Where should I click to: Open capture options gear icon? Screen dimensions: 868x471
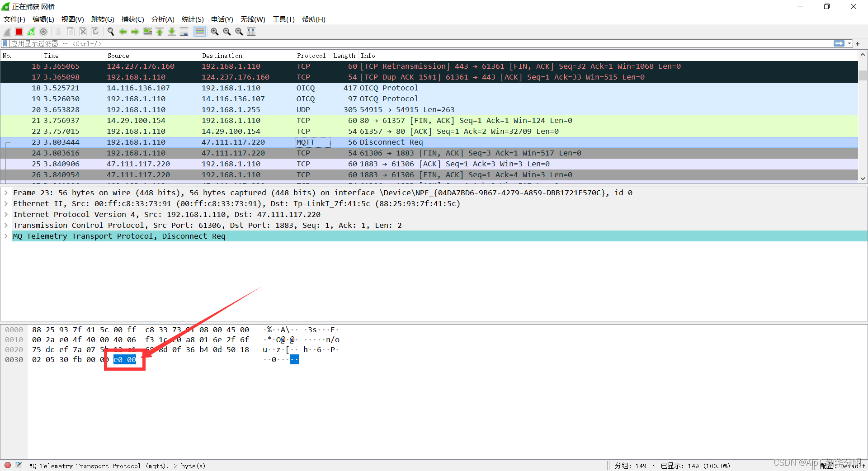(x=43, y=32)
